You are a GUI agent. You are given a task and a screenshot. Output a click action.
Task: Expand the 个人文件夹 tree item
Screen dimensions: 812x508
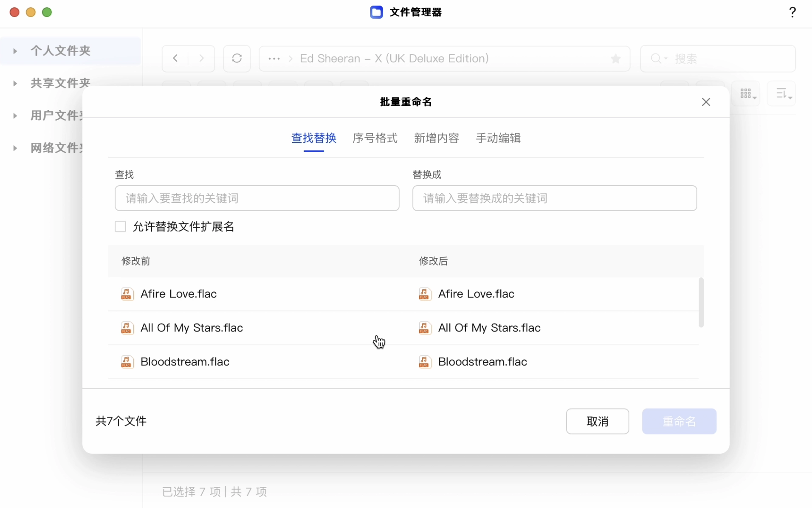(x=15, y=51)
